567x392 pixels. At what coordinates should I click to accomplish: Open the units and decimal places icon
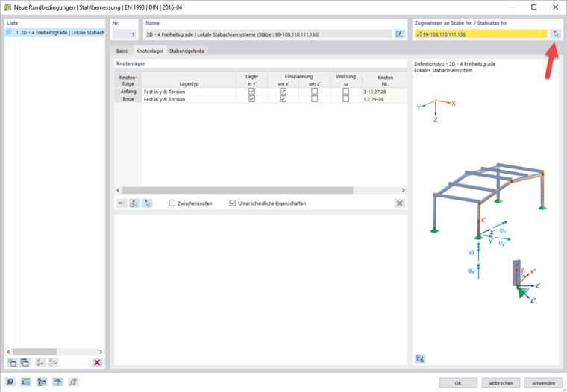[x=25, y=382]
